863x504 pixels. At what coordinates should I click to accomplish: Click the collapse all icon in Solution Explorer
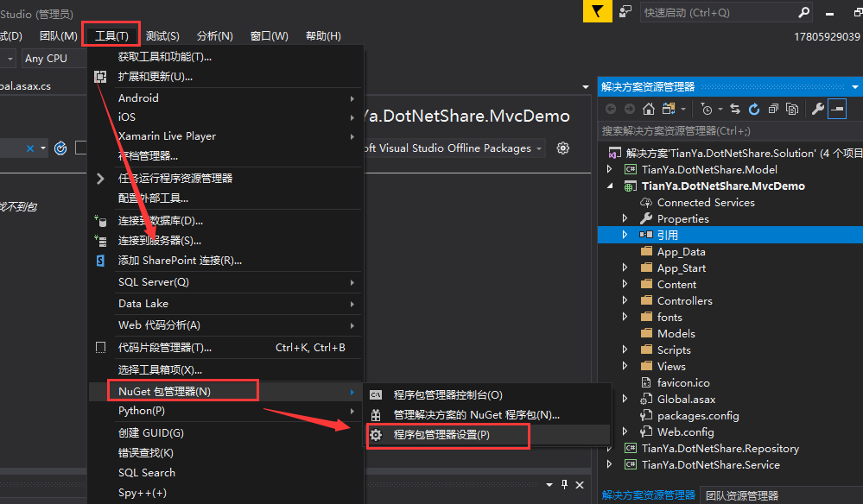(773, 109)
